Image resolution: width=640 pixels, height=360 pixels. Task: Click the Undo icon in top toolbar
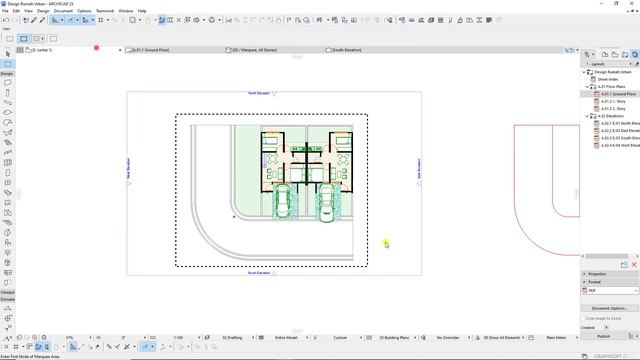6,20
